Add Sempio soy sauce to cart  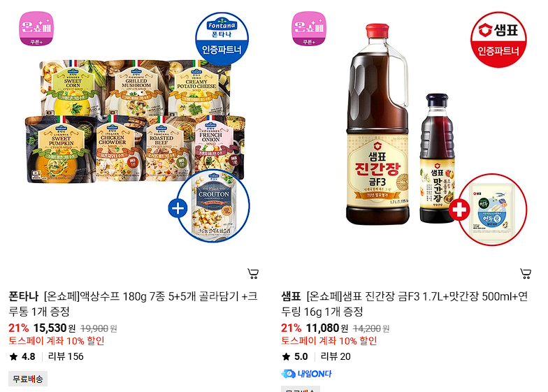click(x=526, y=273)
